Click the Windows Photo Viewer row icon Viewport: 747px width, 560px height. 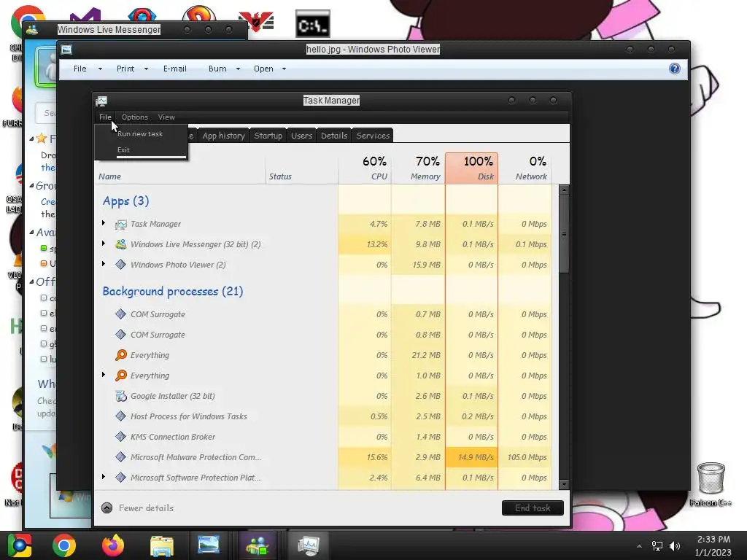pyautogui.click(x=121, y=265)
